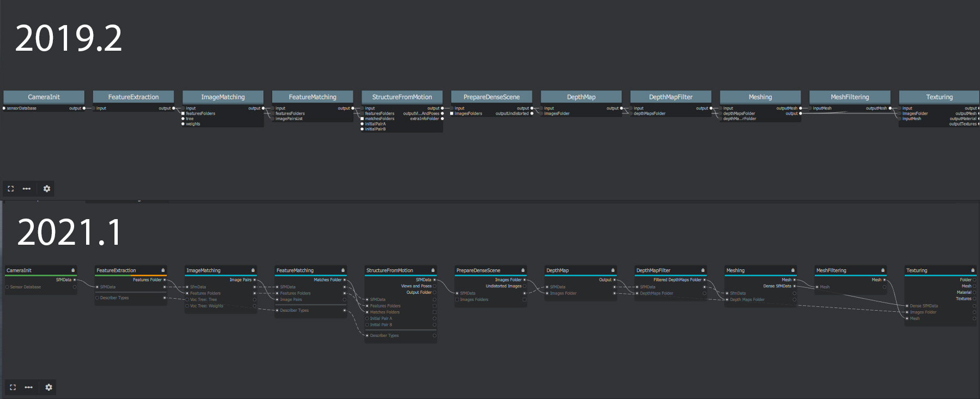
Task: Click the auto-layout nodes icon in the 2021.1 graph
Action: coord(29,387)
